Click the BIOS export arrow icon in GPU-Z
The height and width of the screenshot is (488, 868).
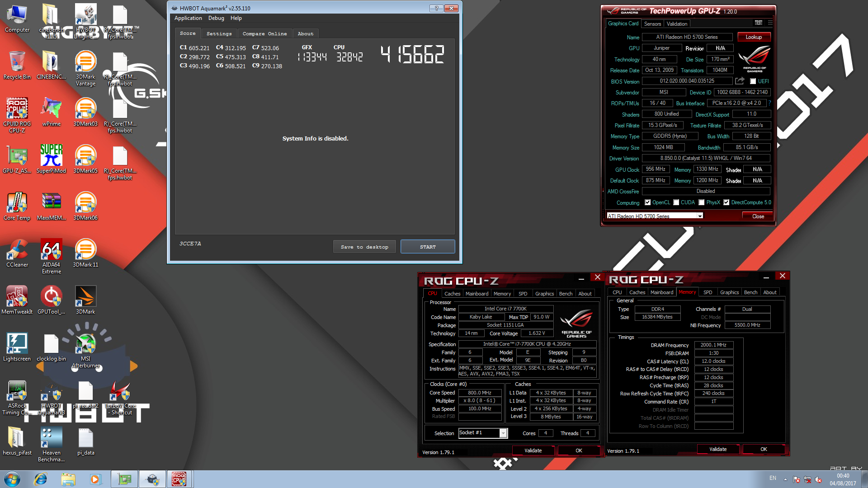[740, 81]
